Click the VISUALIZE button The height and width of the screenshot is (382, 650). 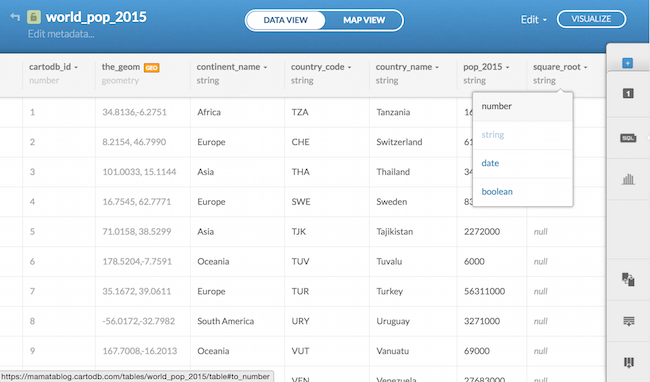click(591, 19)
